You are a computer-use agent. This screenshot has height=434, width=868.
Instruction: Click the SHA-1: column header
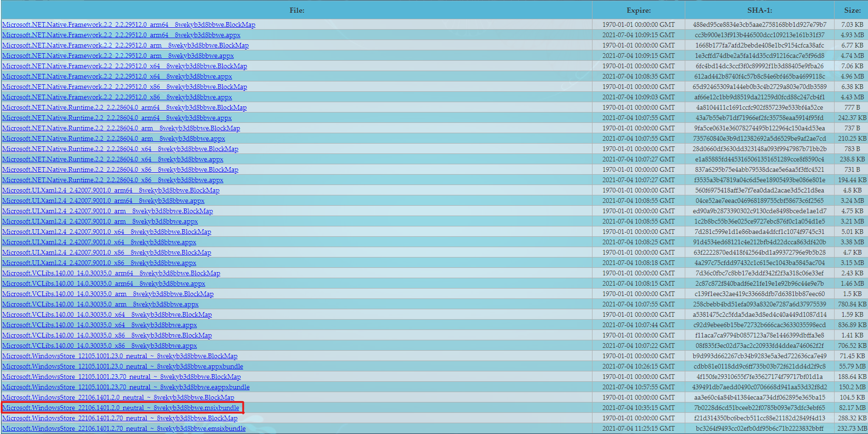point(759,10)
